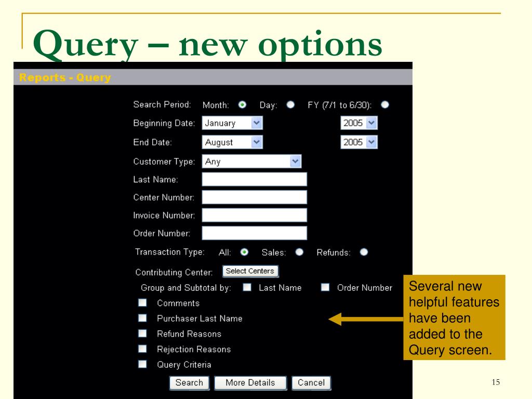Open the Beginning Date year dropdown
Screen dimensions: 532x399
[359, 123]
